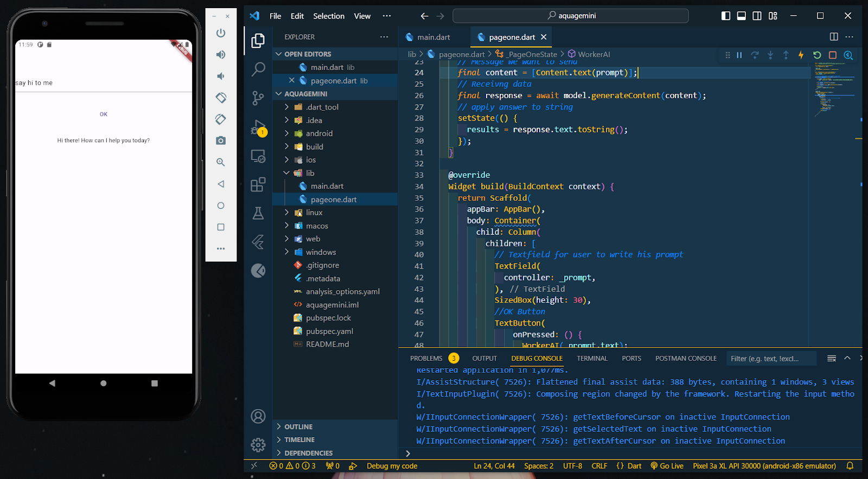
Task: Expand the OUTLINE section
Action: point(335,427)
